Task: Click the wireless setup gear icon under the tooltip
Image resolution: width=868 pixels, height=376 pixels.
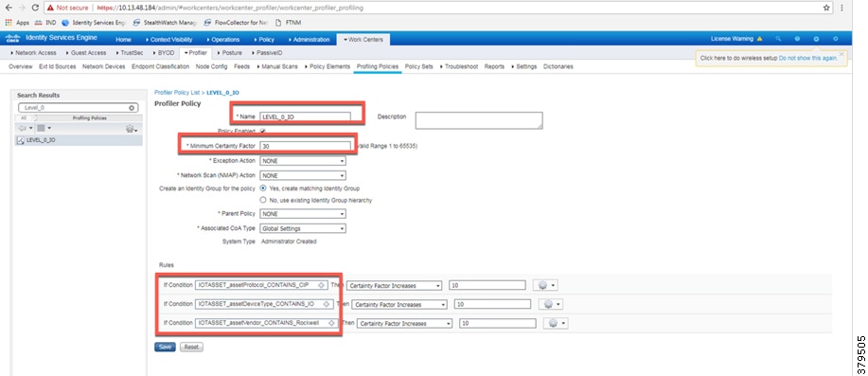Action: tap(816, 39)
